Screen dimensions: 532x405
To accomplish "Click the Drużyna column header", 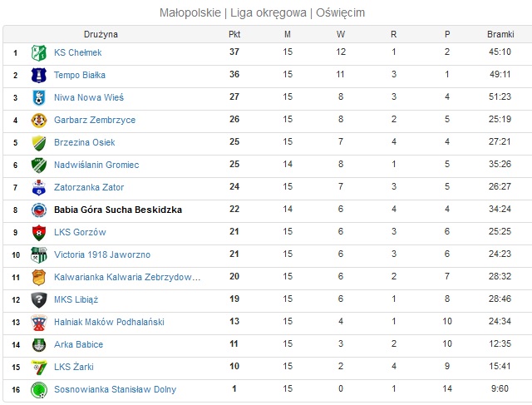I will pyautogui.click(x=101, y=34).
